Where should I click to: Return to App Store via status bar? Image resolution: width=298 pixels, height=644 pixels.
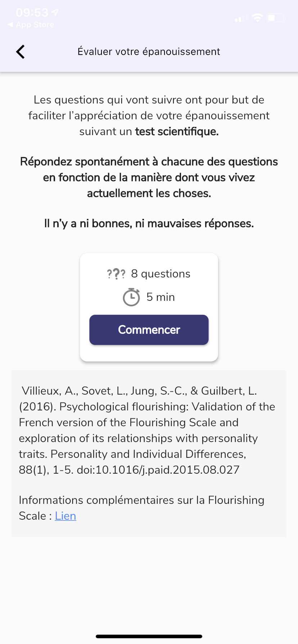pyautogui.click(x=31, y=25)
